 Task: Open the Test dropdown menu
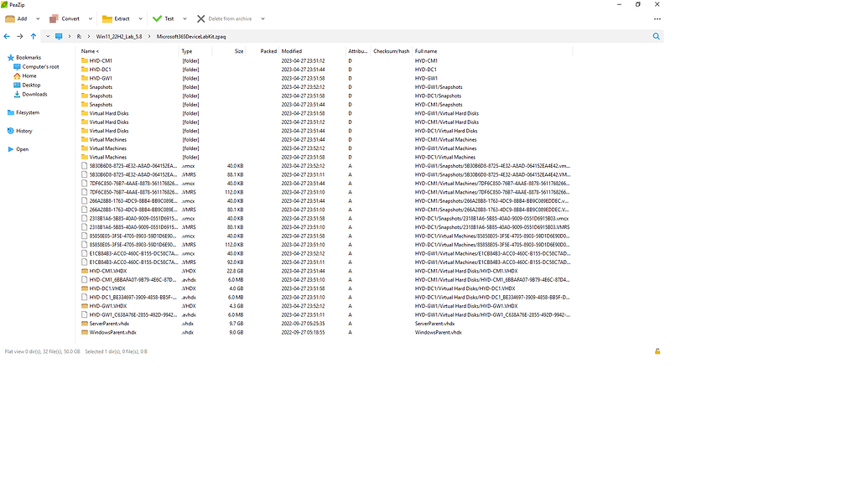click(x=185, y=18)
